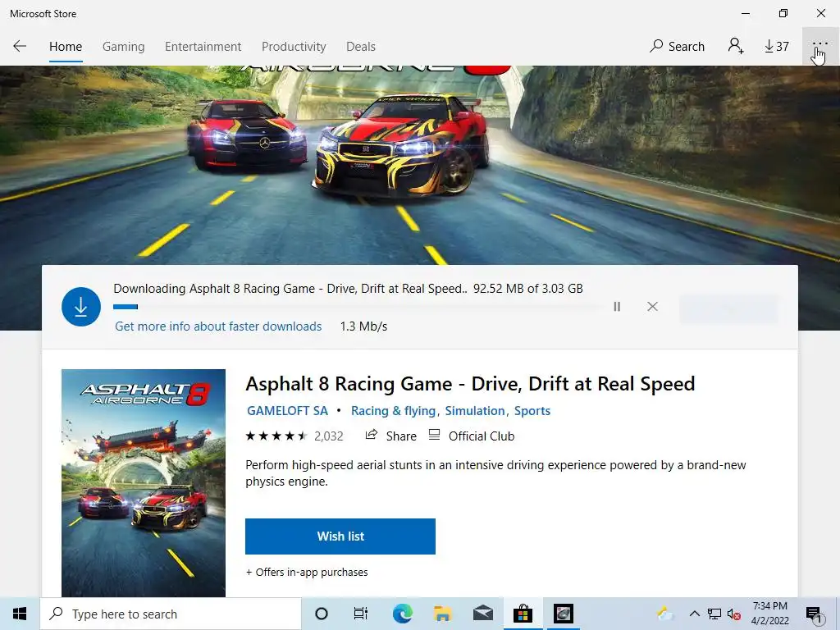Click the 1.3 Mb/s download speed text
The height and width of the screenshot is (630, 840).
363,326
